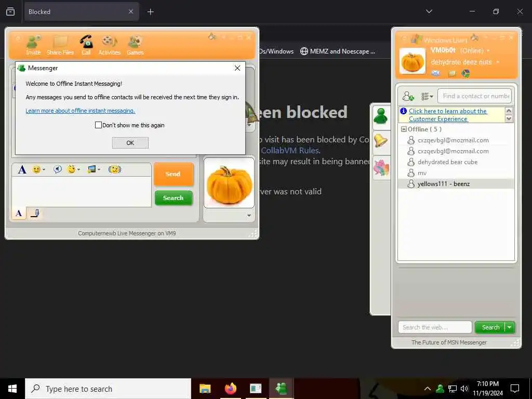Open the CollabVM Rules link
The height and width of the screenshot is (399, 532).
[290, 150]
